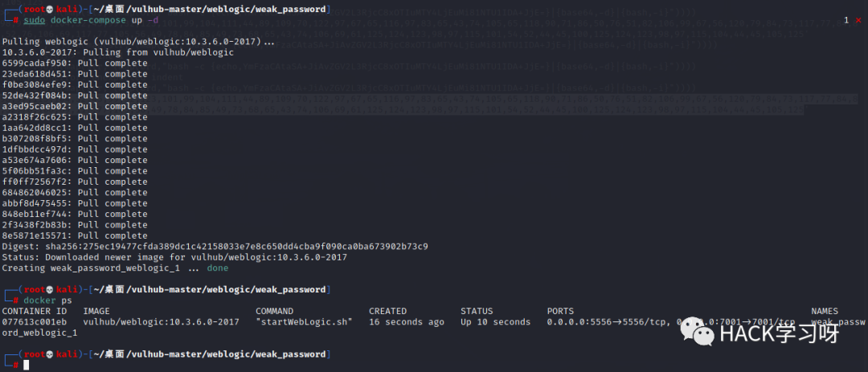Image resolution: width=868 pixels, height=372 pixels.
Task: Click the 'NAMES' column header
Action: tap(825, 312)
